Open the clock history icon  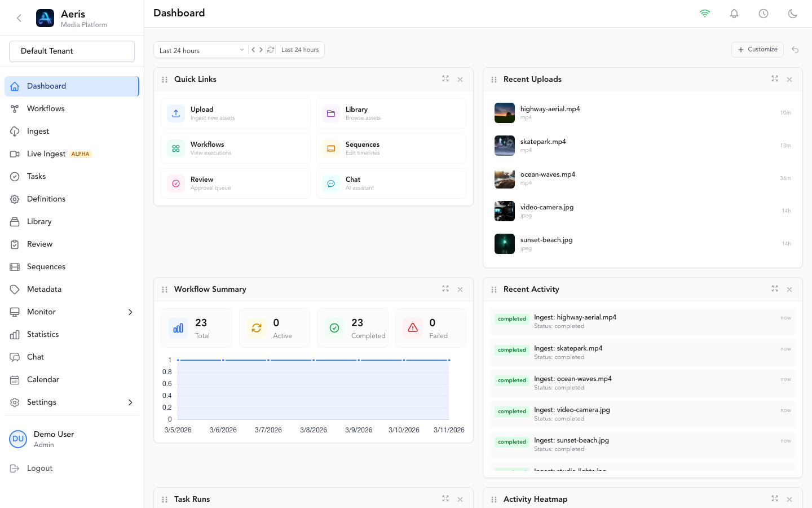click(764, 14)
